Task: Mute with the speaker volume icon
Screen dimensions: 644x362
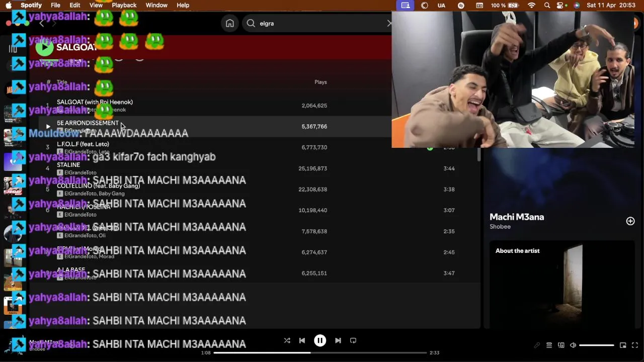Action: [x=573, y=345]
